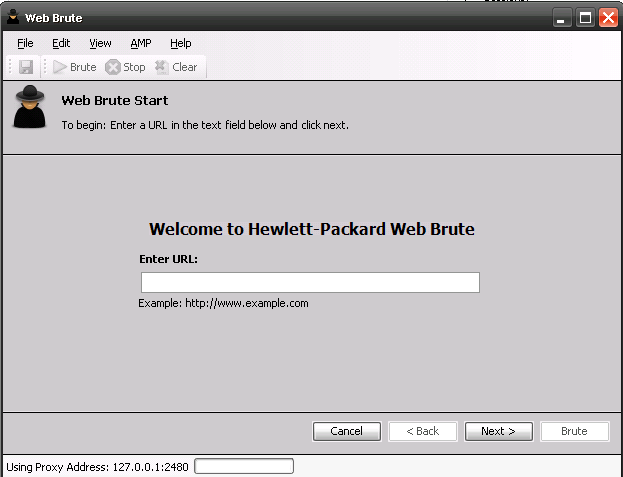Open the File menu

(x=25, y=43)
